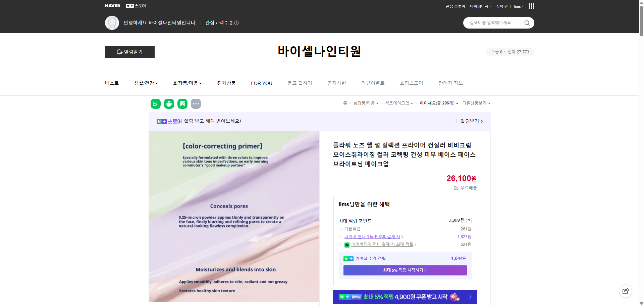The height and width of the screenshot is (306, 644).
Task: Open more sharing options via ellipsis icon
Action: pos(196,104)
